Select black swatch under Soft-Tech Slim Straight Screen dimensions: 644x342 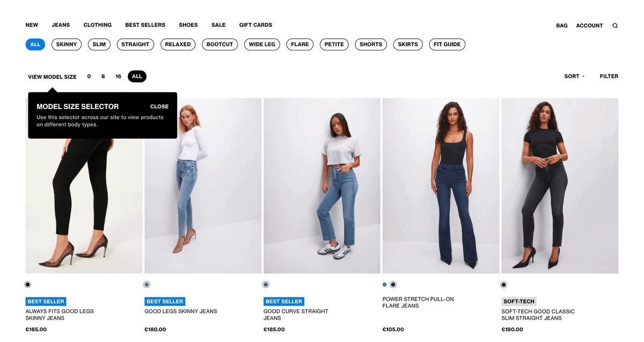click(504, 285)
